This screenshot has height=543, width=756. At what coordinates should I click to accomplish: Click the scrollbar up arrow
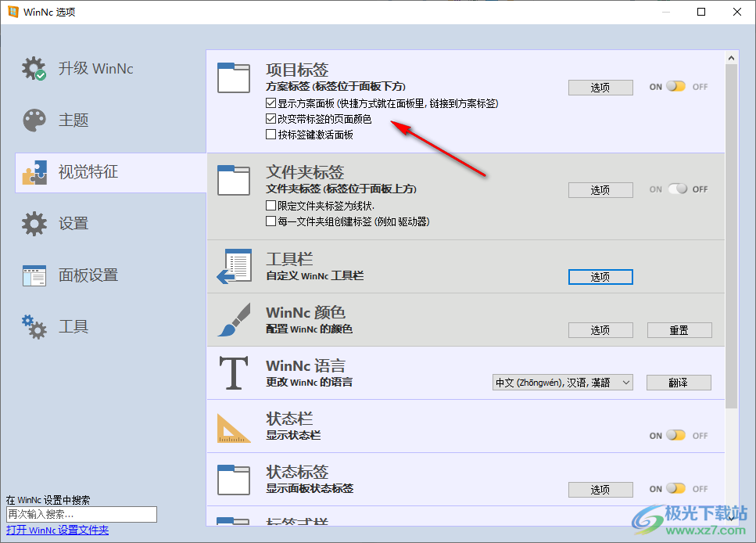732,58
